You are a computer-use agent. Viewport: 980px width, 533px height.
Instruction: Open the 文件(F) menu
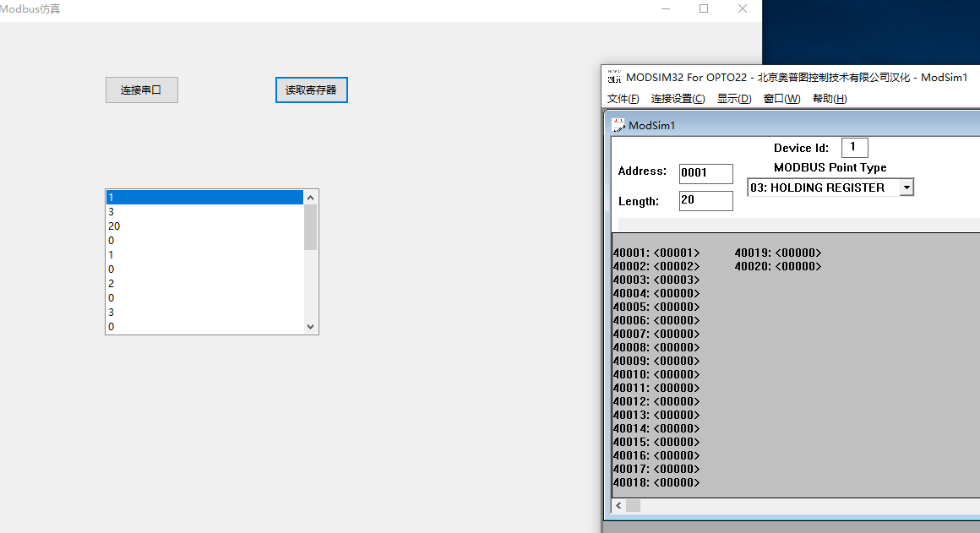623,99
